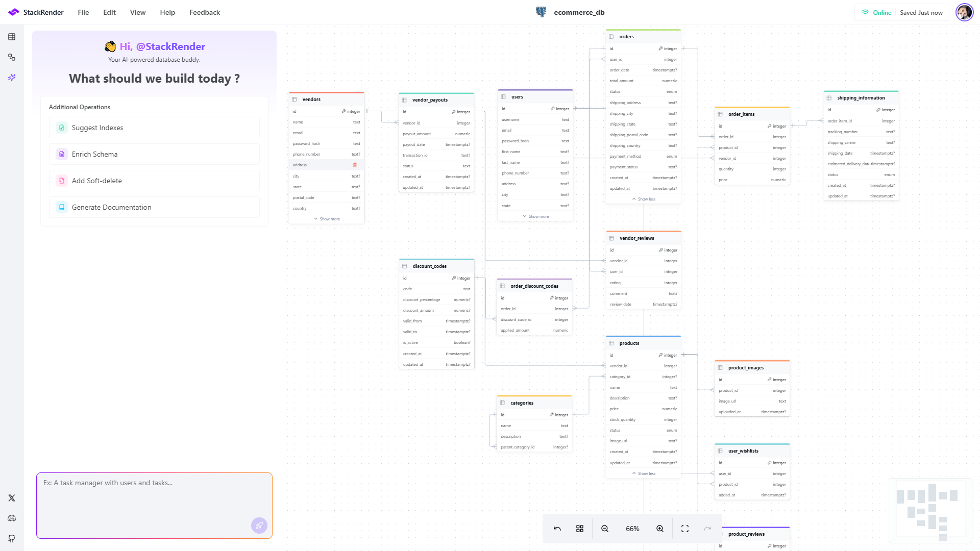The height and width of the screenshot is (551, 980).
Task: Click payout_amount in vendor_payouts table
Action: click(436, 134)
